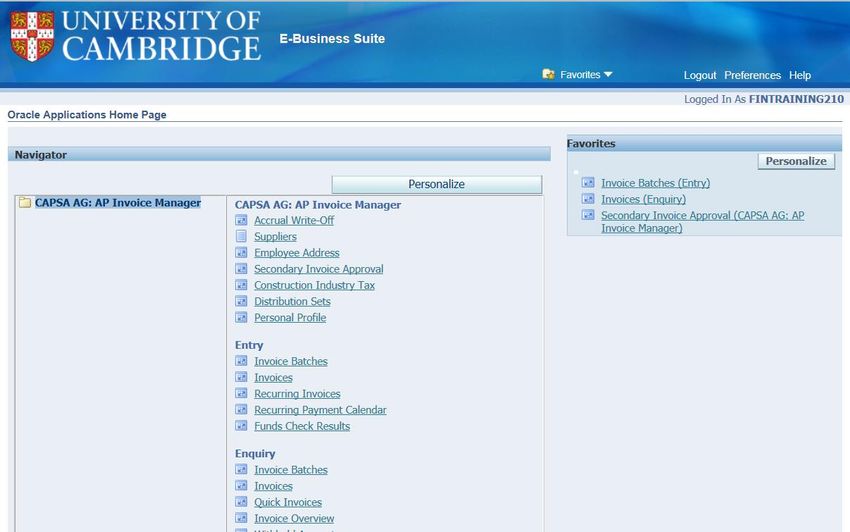Click the Entry section heading
This screenshot has width=850, height=532.
pos(249,345)
